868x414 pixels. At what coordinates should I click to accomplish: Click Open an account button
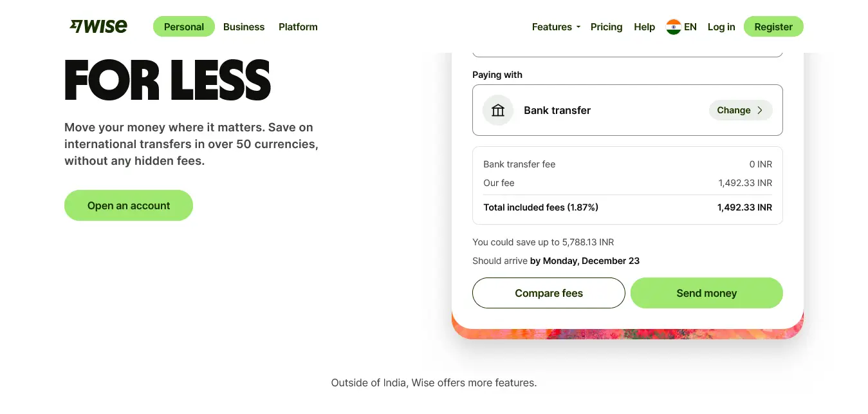(x=129, y=205)
